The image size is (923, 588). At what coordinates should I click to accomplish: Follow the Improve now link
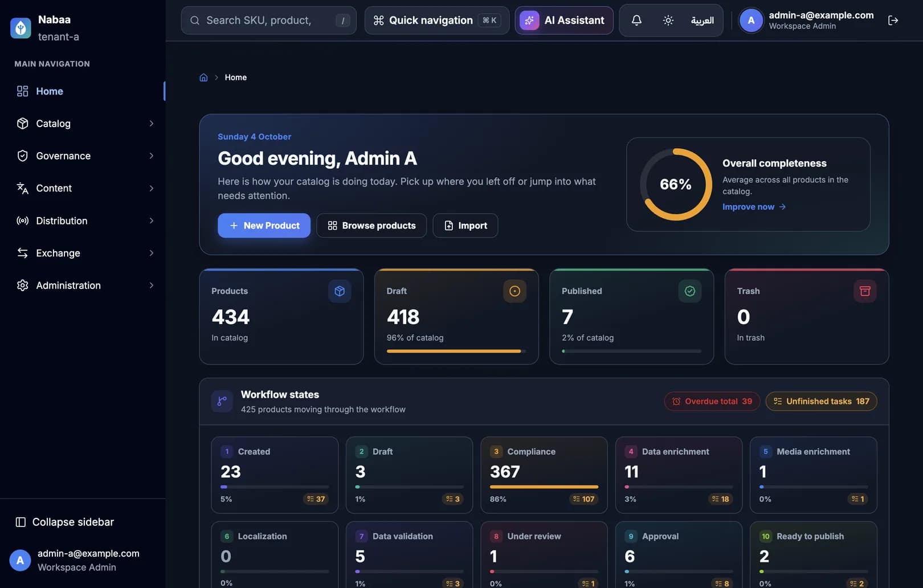coord(754,207)
